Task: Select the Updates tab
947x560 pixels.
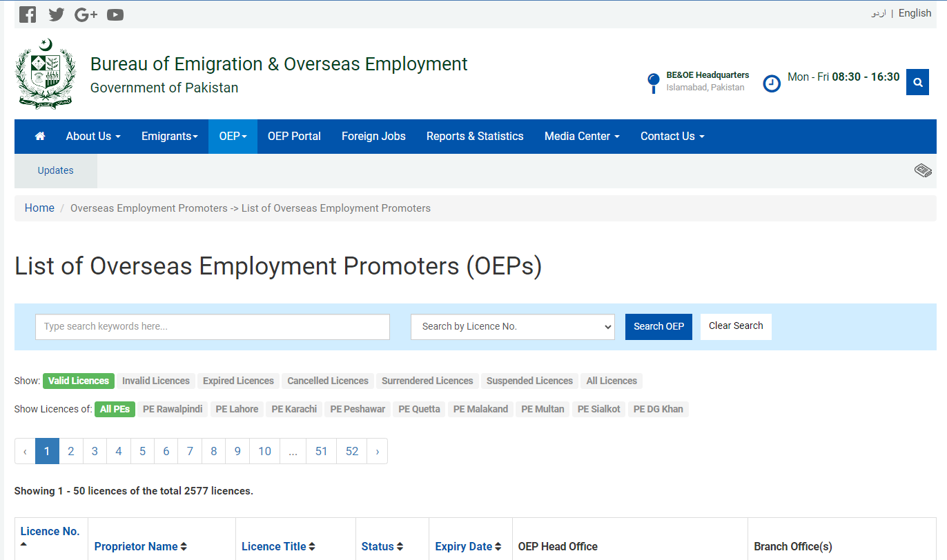Action: click(56, 171)
